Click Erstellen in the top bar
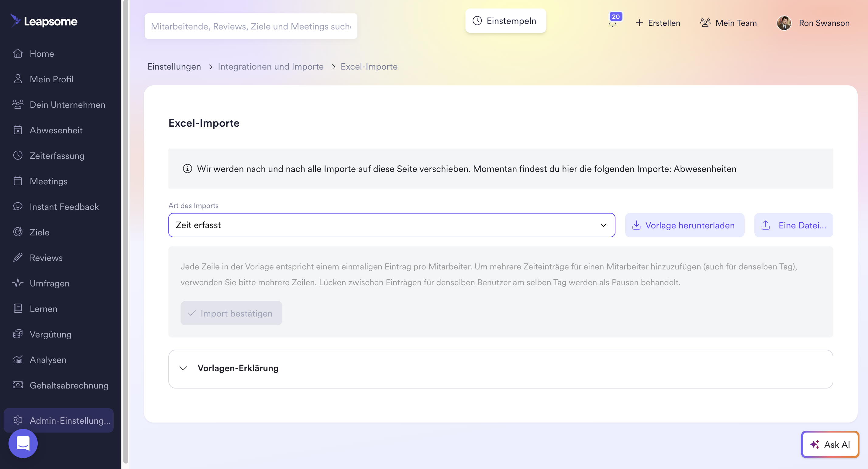The width and height of the screenshot is (868, 469). 658,23
